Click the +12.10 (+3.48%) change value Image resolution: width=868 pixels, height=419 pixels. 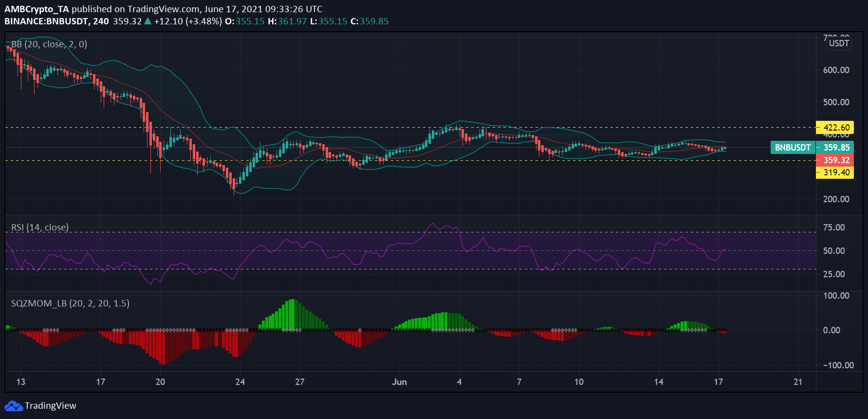[x=188, y=21]
